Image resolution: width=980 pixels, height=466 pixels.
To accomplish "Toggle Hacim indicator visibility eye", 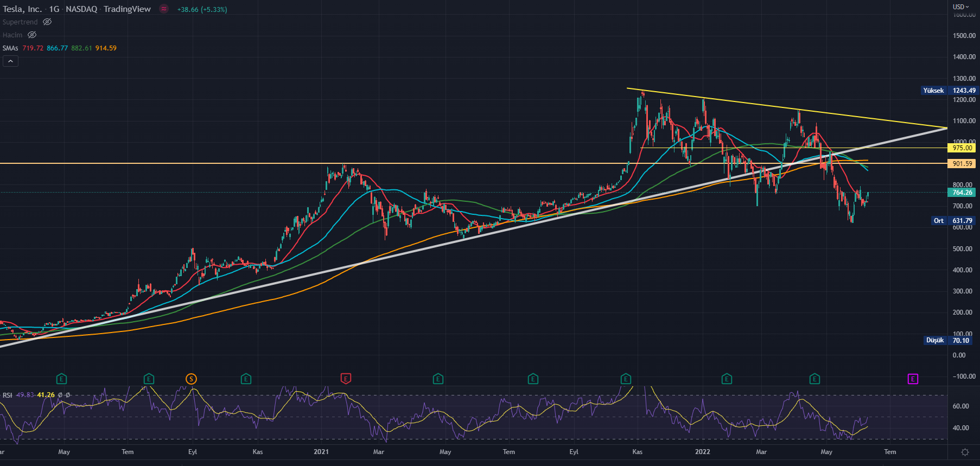I will coord(32,35).
